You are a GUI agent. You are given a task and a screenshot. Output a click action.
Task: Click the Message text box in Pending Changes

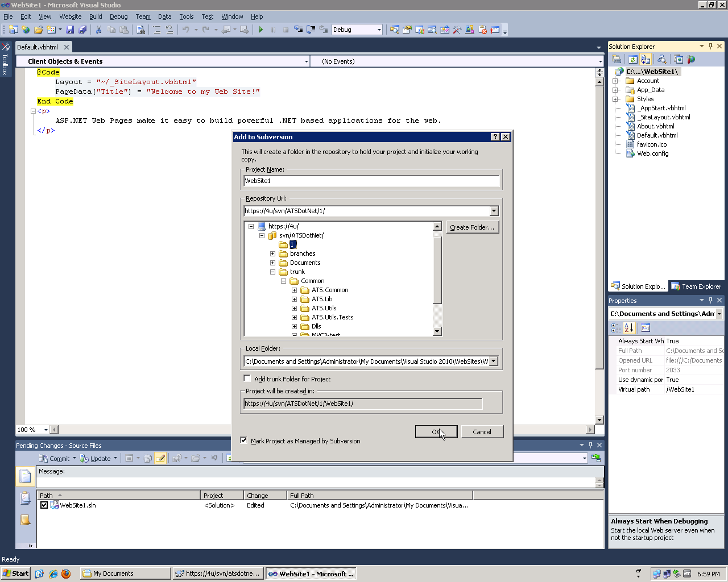coord(316,482)
